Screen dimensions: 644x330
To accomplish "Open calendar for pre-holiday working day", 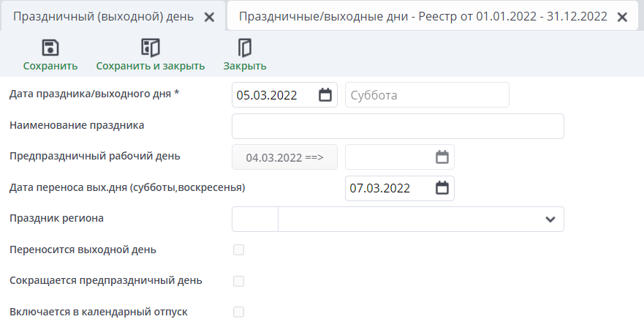I will tap(442, 157).
